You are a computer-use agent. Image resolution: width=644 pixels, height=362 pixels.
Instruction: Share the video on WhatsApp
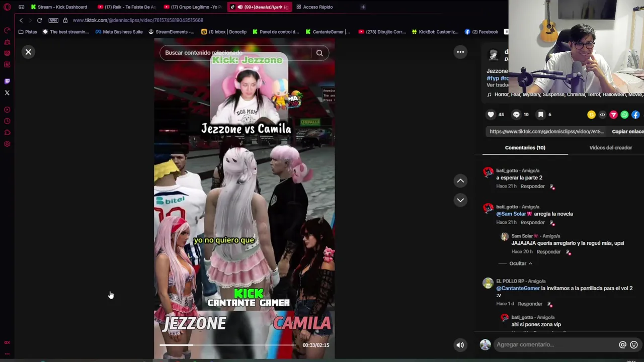coord(624,115)
